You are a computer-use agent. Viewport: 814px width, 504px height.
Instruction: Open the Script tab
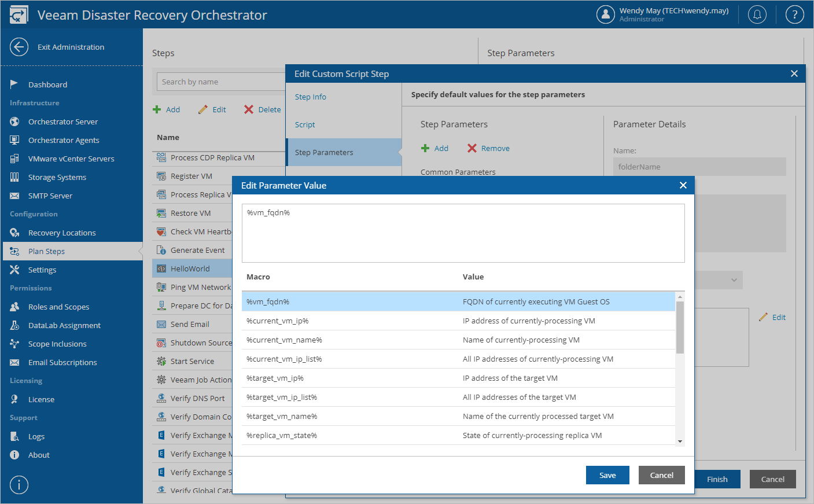coord(305,124)
